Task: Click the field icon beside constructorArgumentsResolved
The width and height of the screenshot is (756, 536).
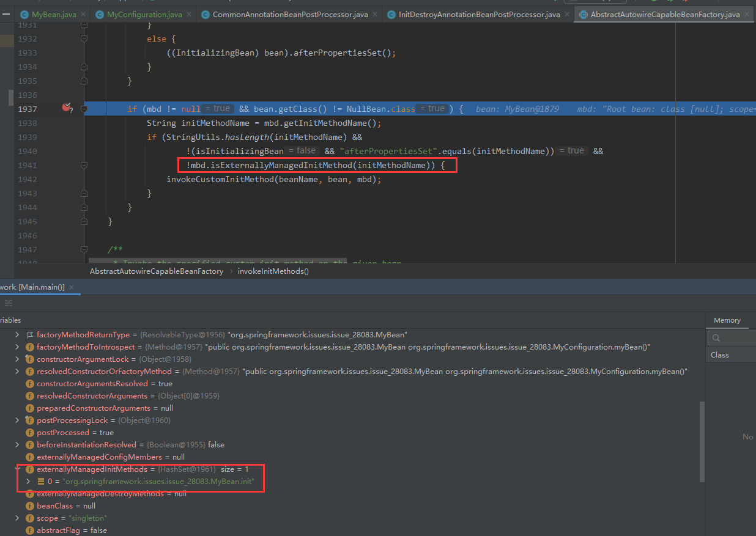Action: pos(29,384)
